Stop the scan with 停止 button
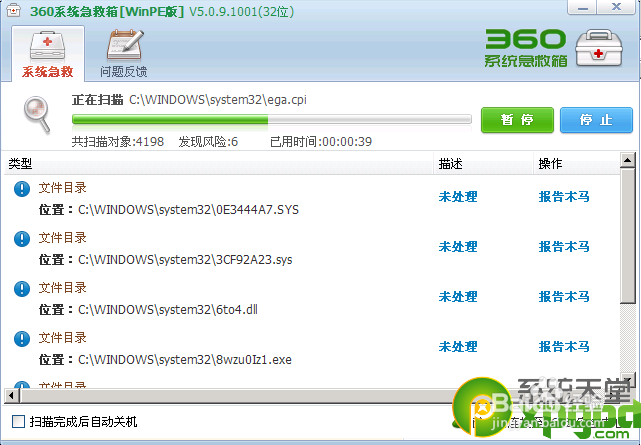The image size is (641, 445). tap(596, 120)
